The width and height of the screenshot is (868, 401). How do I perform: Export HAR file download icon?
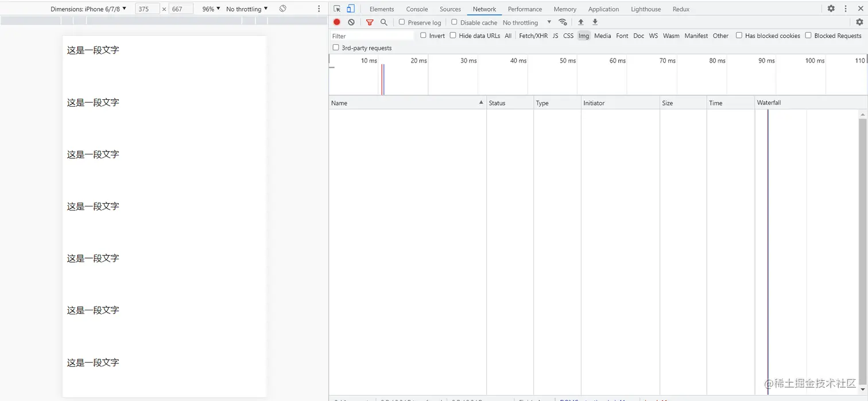coord(595,22)
